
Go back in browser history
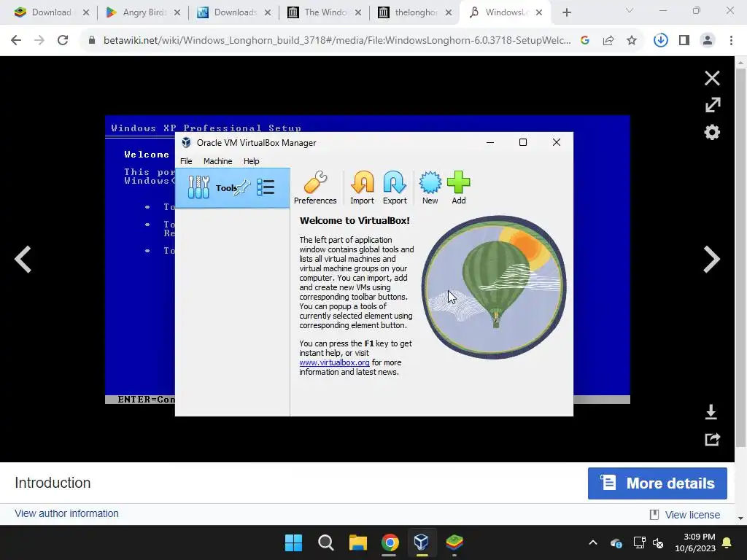pyautogui.click(x=16, y=41)
